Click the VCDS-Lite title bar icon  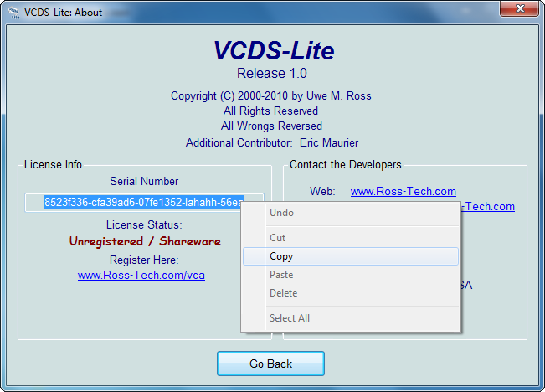[14, 13]
